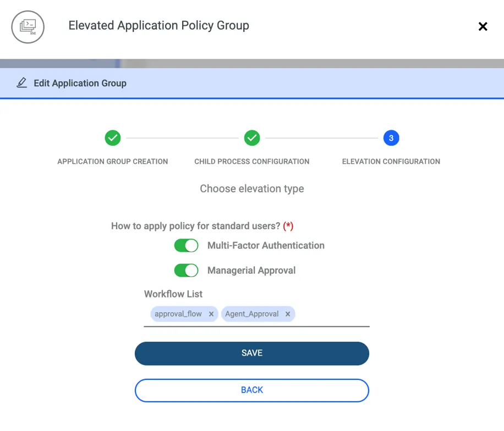Click the Elevated Application Policy Group title
This screenshot has height=431, width=504.
coord(159,25)
